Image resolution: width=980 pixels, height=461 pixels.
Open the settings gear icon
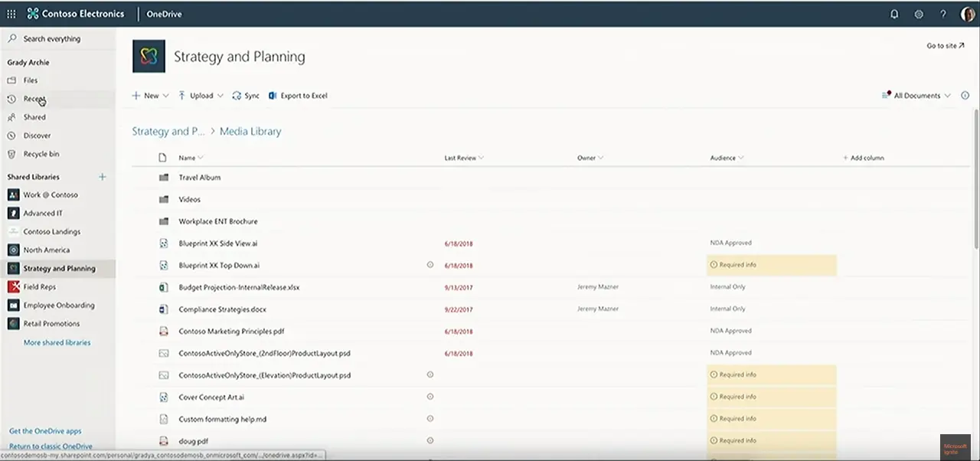[919, 14]
